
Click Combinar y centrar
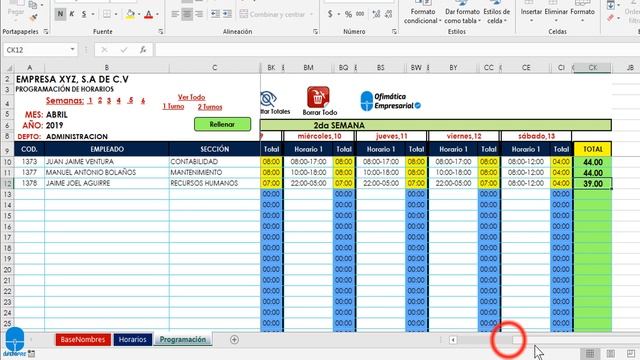click(273, 14)
